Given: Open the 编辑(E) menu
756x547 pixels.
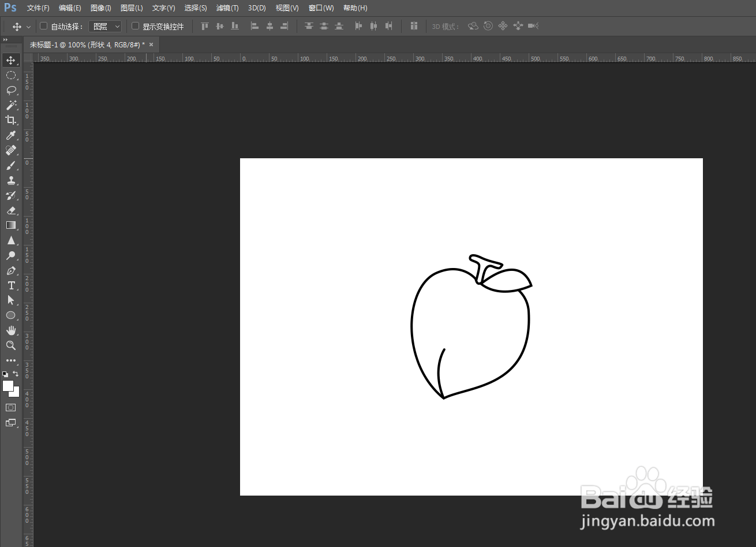Looking at the screenshot, I should click(70, 8).
